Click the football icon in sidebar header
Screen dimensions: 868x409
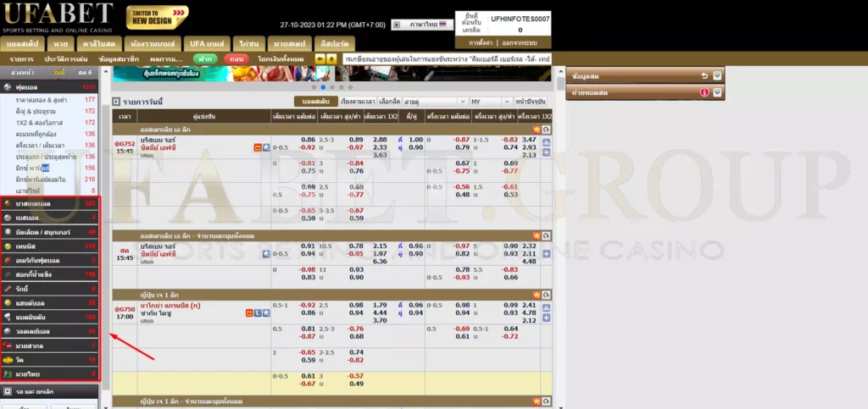pyautogui.click(x=8, y=87)
